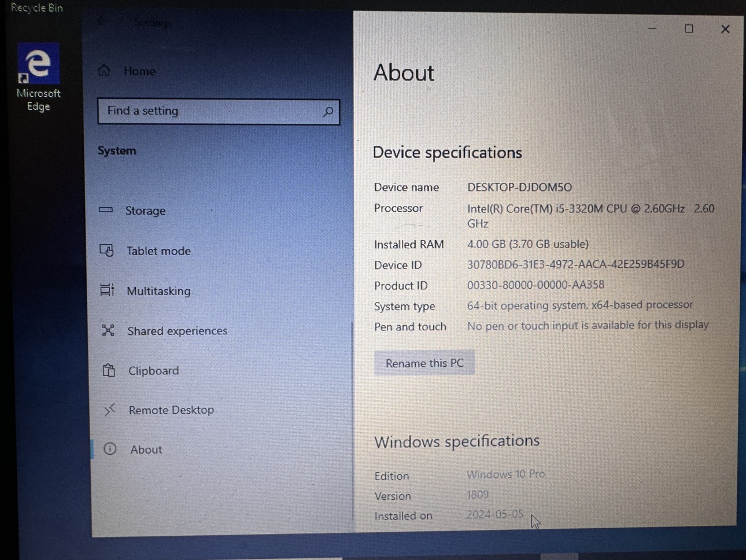Click the Shared experiences icon
This screenshot has height=560, width=746.
108,330
